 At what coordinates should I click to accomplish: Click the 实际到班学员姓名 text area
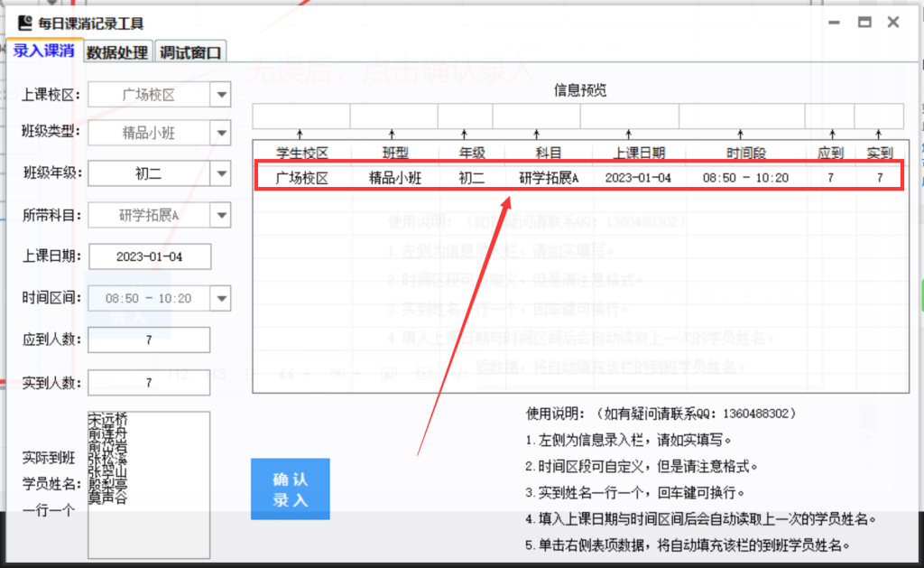point(149,485)
